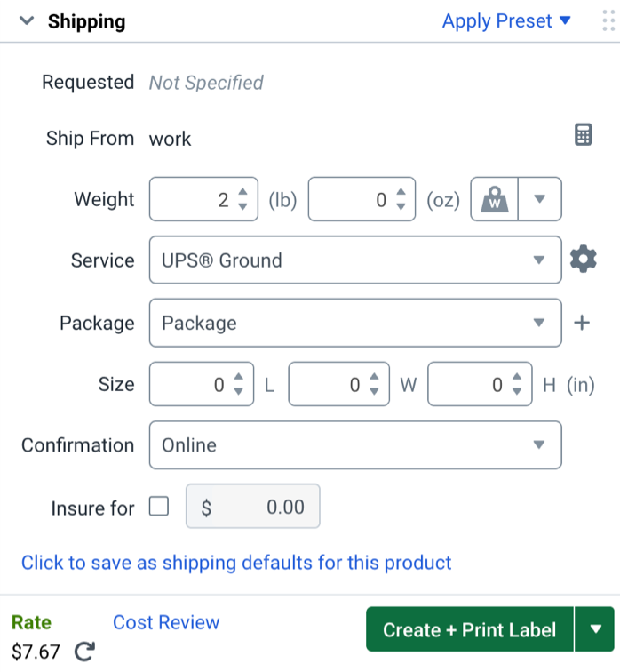This screenshot has width=620, height=672.
Task: Click the ounces weight input field
Action: coord(362,199)
